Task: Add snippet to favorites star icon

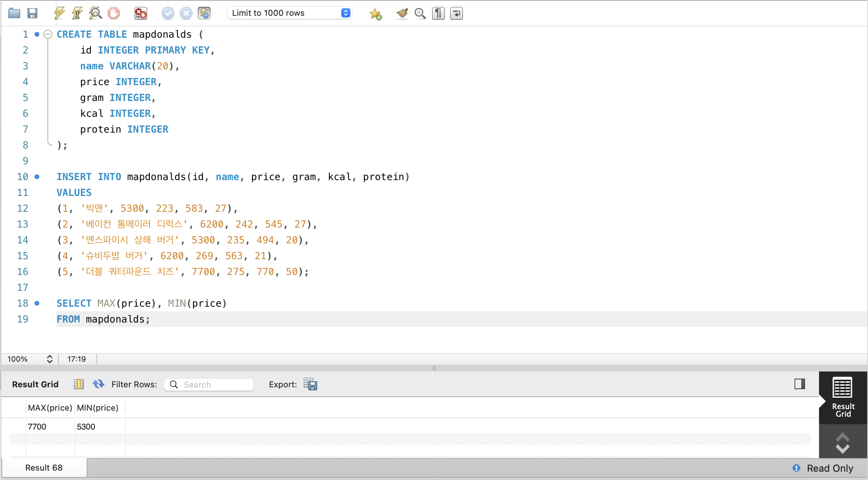Action: tap(376, 14)
